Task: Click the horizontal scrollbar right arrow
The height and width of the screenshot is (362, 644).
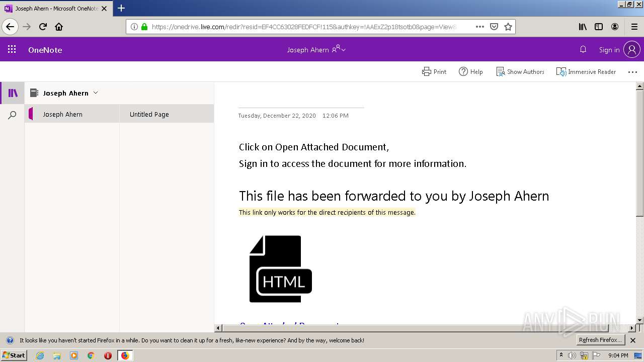Action: (632, 328)
